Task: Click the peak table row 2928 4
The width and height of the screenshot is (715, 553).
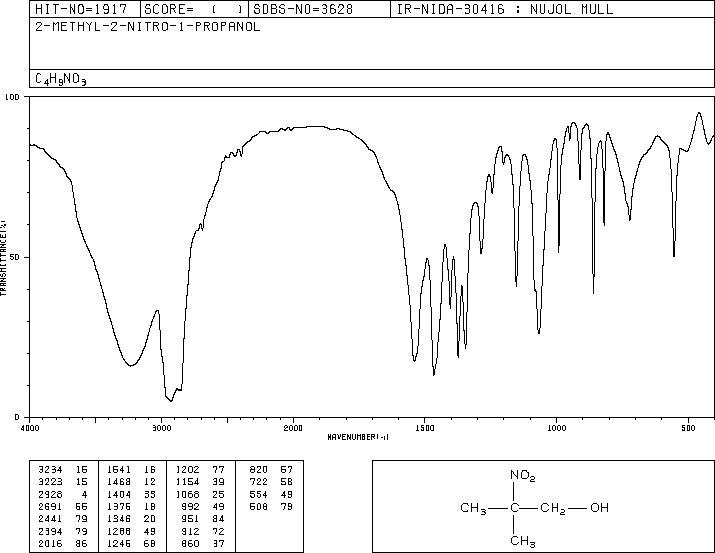Action: (x=63, y=494)
